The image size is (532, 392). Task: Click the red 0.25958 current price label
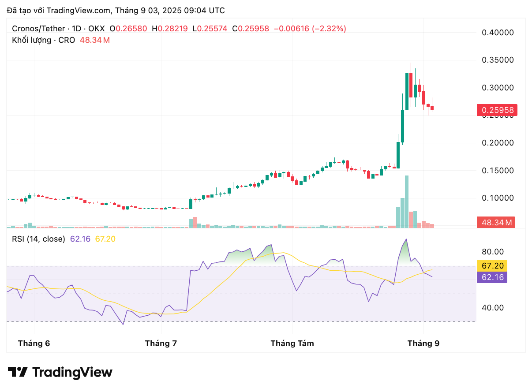tap(497, 110)
